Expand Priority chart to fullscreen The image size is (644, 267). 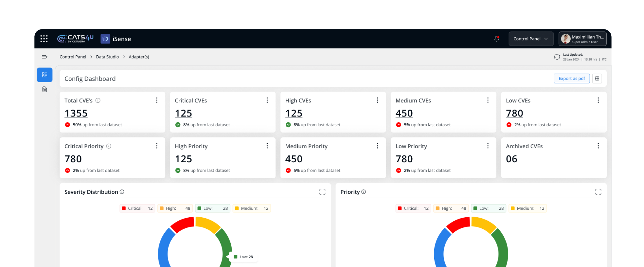[598, 192]
